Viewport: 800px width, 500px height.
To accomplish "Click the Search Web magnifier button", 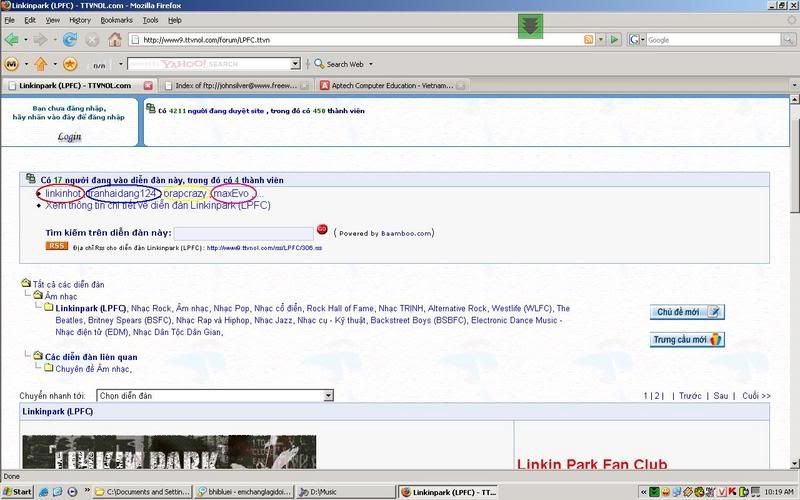I will pos(339,64).
